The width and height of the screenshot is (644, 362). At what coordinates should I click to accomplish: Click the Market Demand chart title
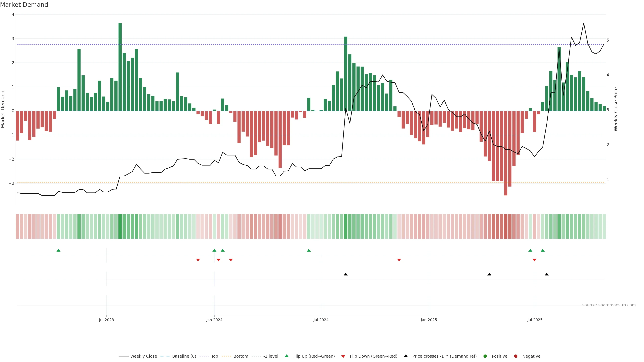pos(24,5)
